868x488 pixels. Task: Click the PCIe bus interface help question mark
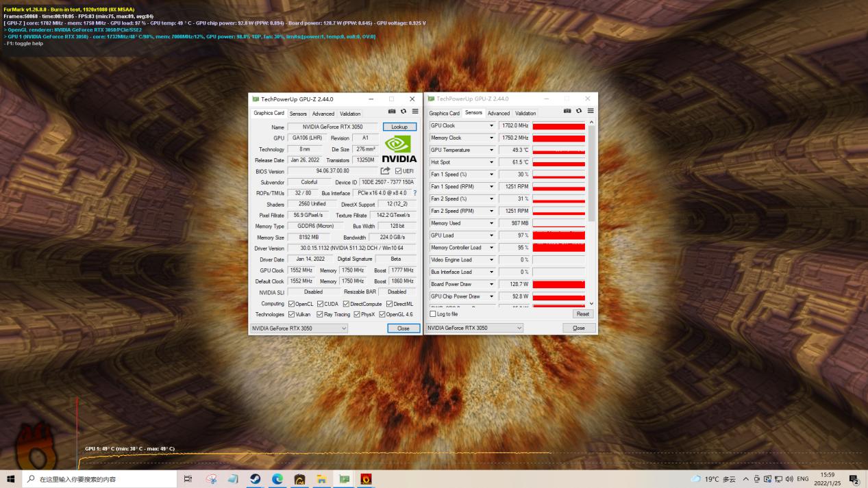tap(414, 193)
